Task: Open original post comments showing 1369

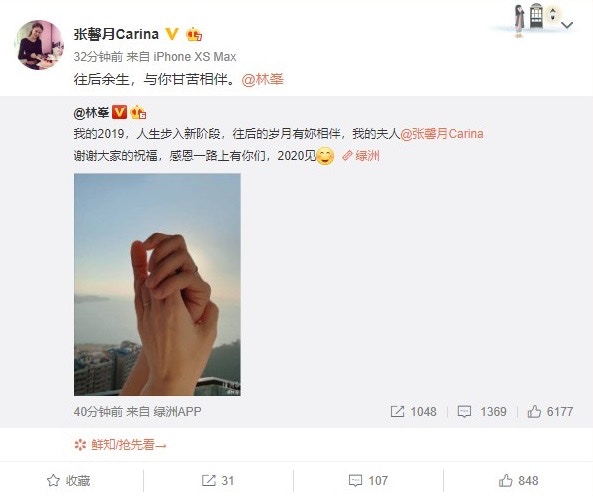Action: pyautogui.click(x=482, y=411)
